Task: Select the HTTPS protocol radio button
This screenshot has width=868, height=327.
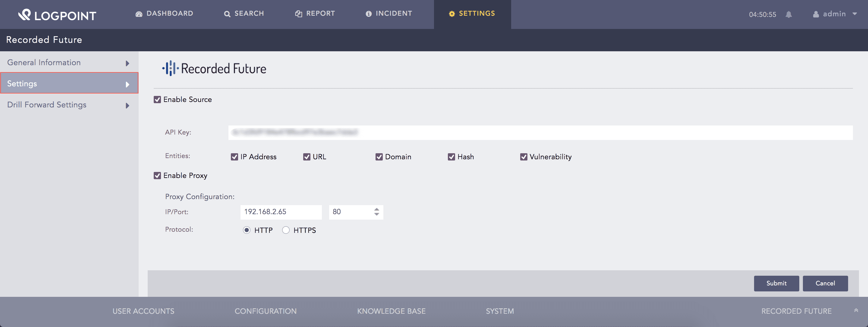Action: pos(286,230)
